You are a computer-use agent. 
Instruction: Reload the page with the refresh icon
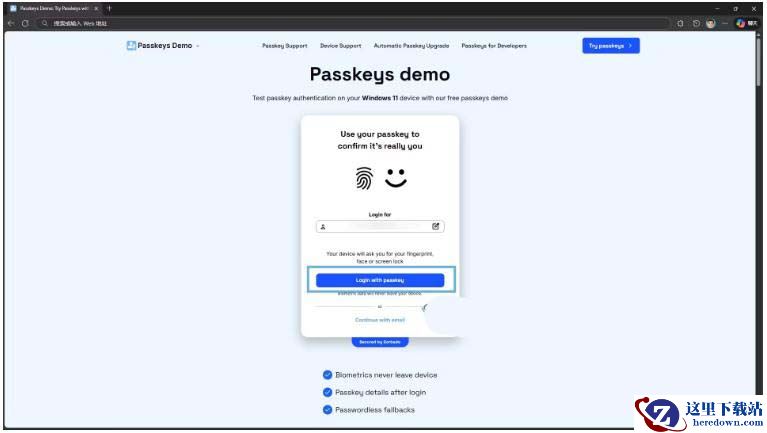point(24,23)
